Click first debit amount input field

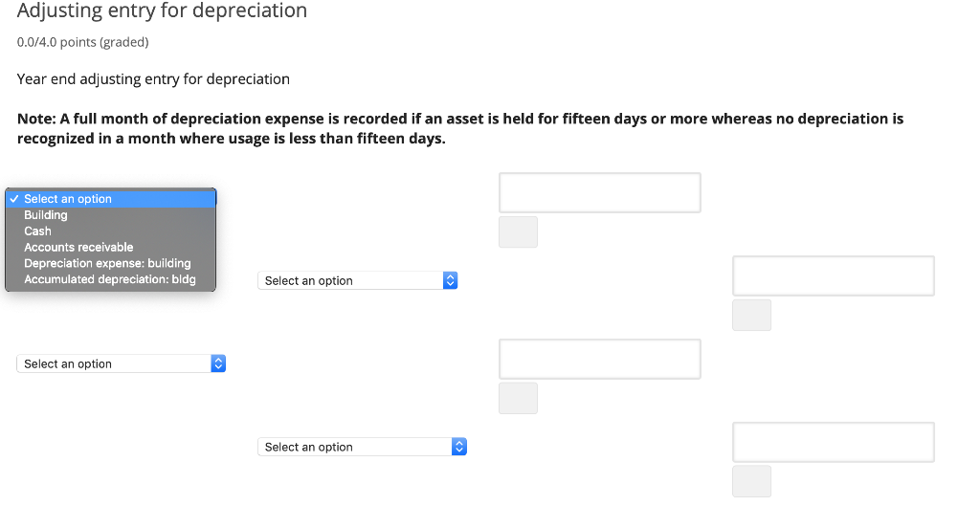599,193
